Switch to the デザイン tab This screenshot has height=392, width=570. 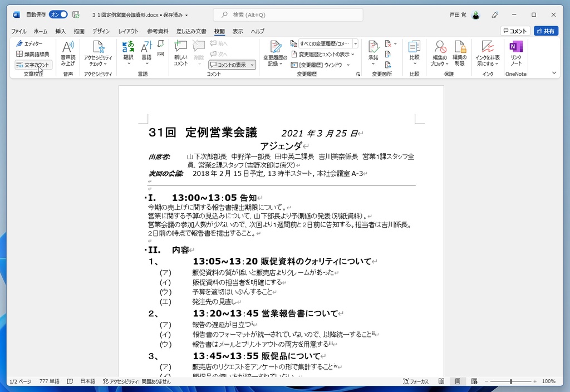pyautogui.click(x=101, y=31)
